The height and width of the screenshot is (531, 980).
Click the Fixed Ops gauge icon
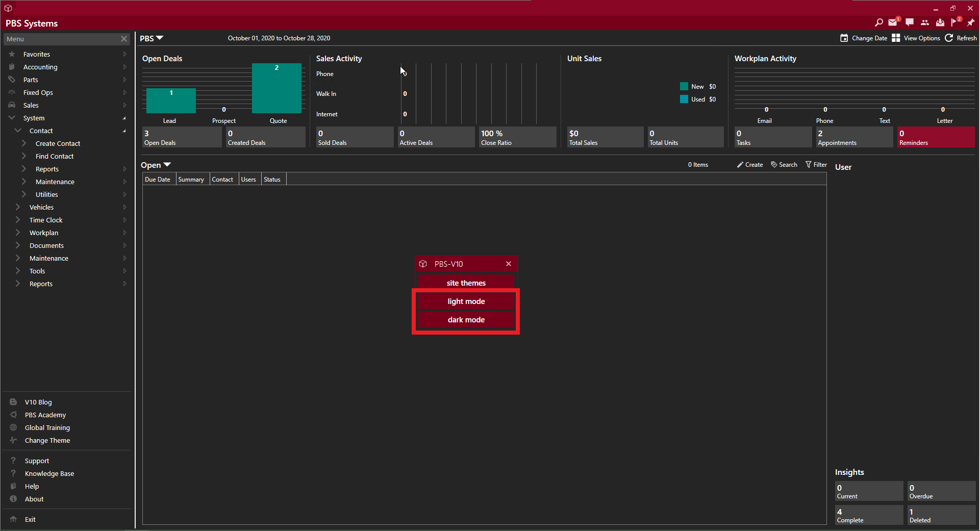click(12, 92)
